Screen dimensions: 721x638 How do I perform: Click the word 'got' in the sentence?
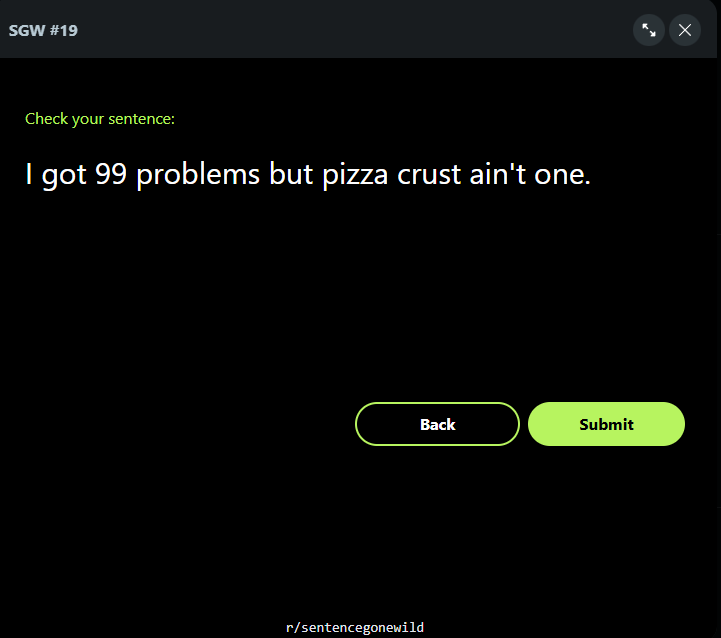click(64, 176)
